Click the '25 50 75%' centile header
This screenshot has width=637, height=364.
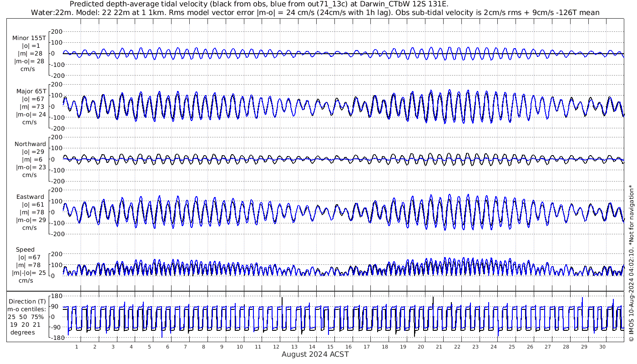26,317
